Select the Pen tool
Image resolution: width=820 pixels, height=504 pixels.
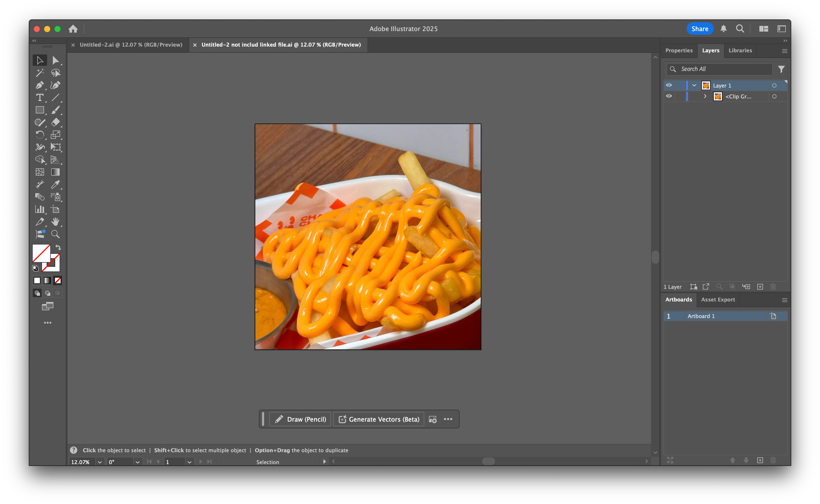tap(39, 85)
